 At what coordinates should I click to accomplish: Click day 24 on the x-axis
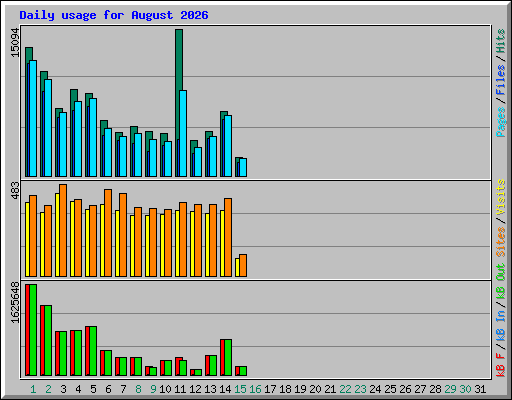coord(375,389)
